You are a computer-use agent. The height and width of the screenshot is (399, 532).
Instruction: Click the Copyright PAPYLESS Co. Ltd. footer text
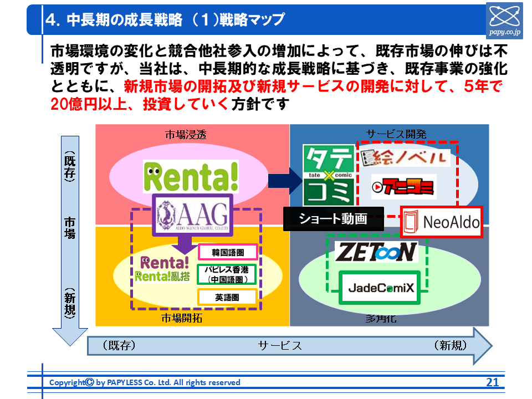point(145,382)
